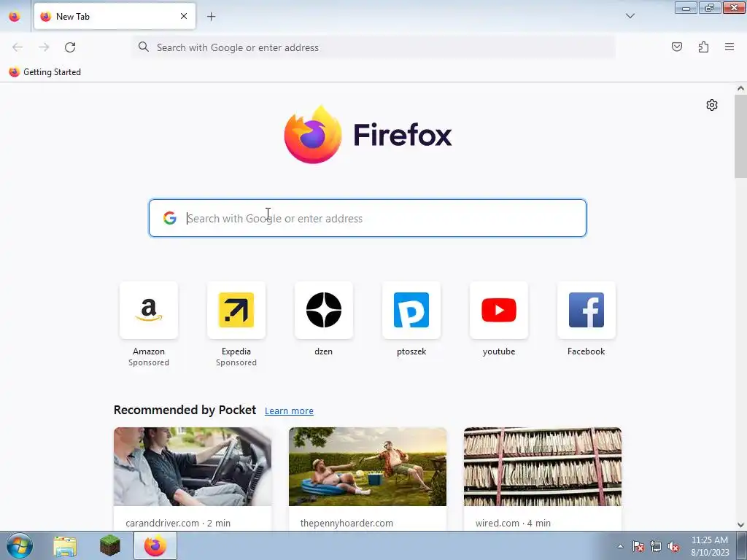
Task: Click the Show desktop strip on the taskbar
Action: pos(742,545)
